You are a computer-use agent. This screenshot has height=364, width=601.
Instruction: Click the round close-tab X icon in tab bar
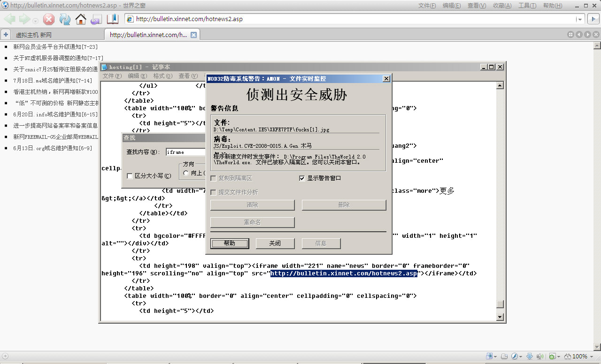(595, 35)
